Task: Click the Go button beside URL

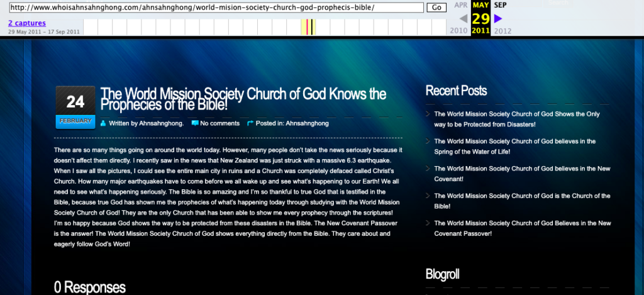Action: 436,8
